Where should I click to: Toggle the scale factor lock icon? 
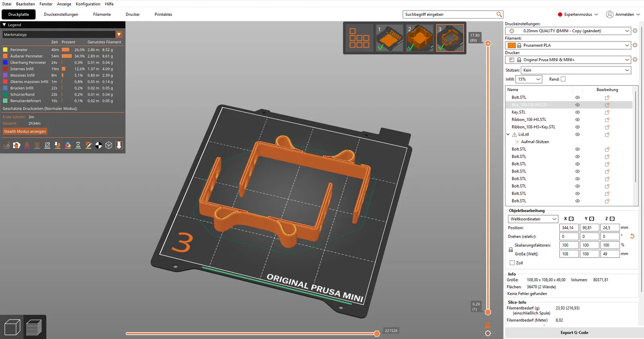point(511,250)
